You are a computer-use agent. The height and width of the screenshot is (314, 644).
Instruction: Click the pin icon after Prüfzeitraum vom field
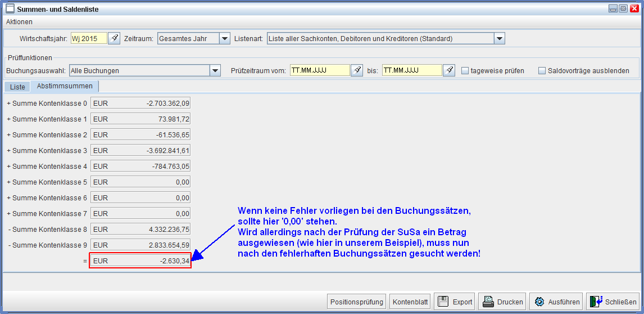357,70
